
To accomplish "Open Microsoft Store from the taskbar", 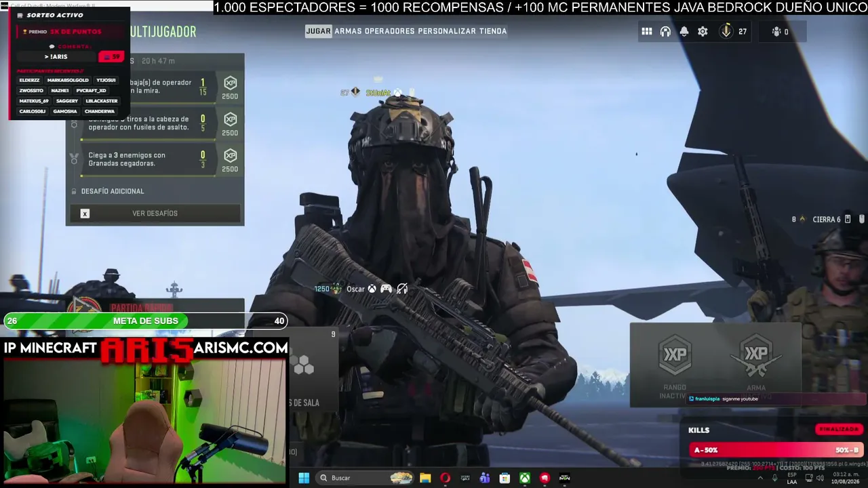I will pos(505,478).
